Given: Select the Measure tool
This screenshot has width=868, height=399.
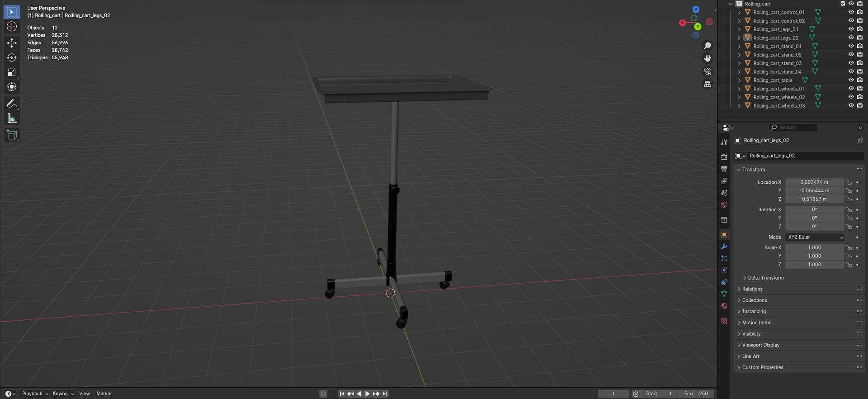Looking at the screenshot, I should pos(12,119).
